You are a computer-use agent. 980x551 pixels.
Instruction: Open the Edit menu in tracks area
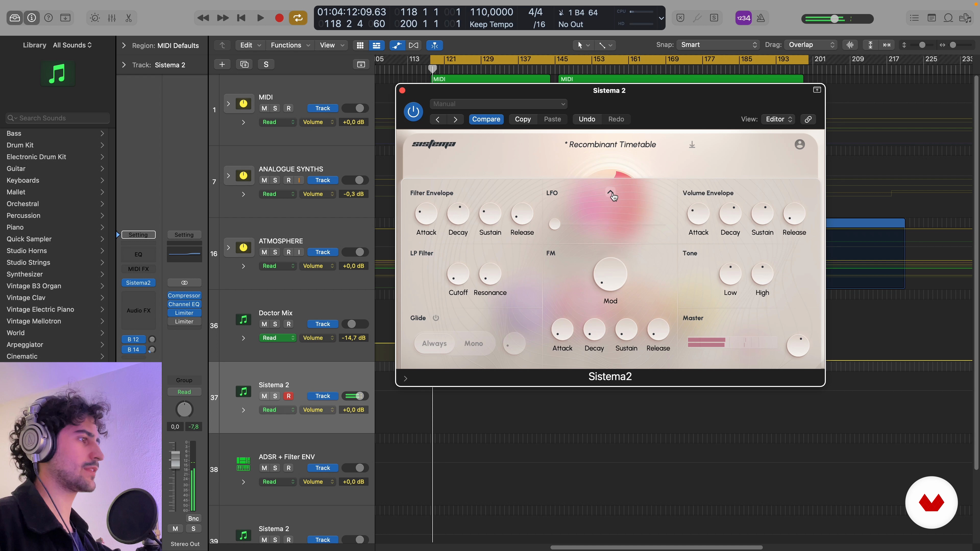(250, 45)
